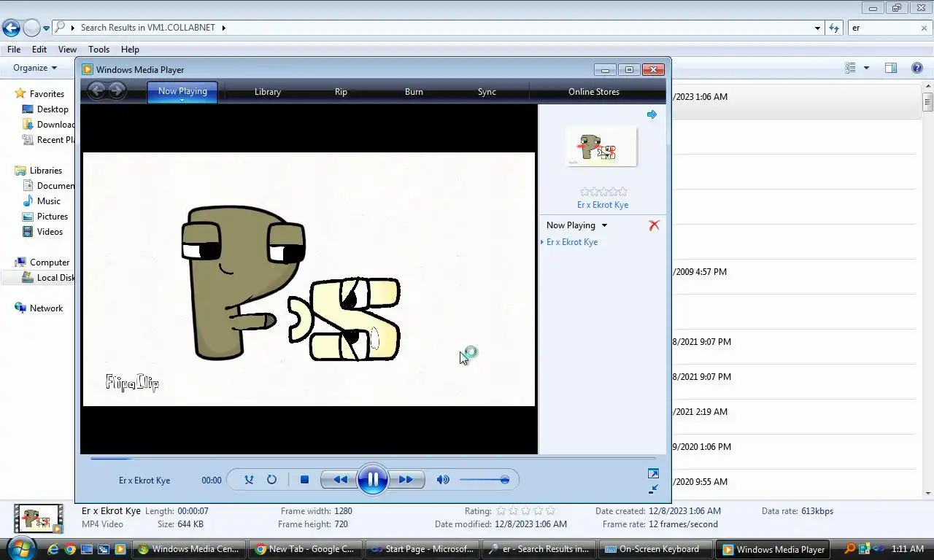This screenshot has height=560, width=934.
Task: Rate the video using list pane stars
Action: (603, 192)
